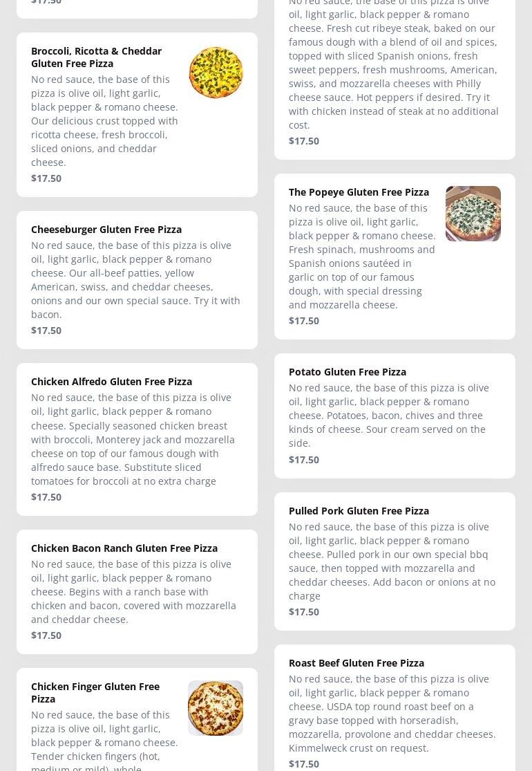The image size is (532, 771).
Task: Select the Potato Gluten Free Pizza title
Action: 348,372
